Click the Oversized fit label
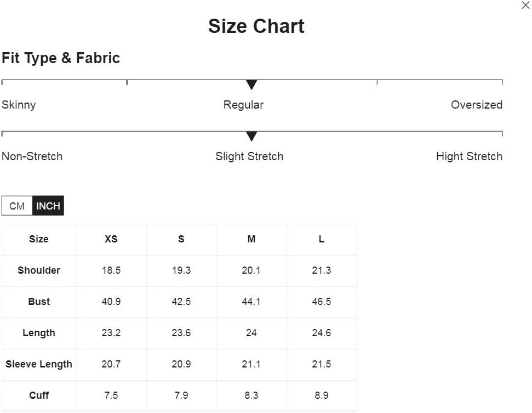This screenshot has height=413, width=532. 477,105
